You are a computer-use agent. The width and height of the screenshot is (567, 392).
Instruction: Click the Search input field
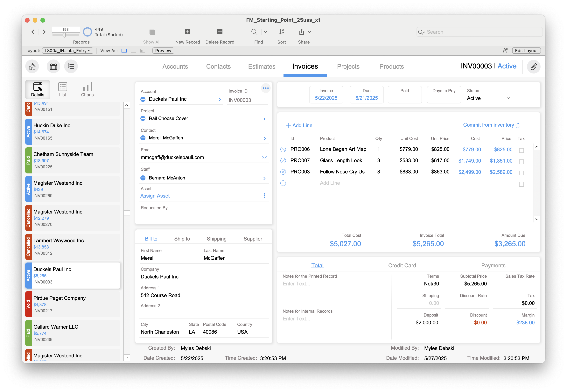479,32
